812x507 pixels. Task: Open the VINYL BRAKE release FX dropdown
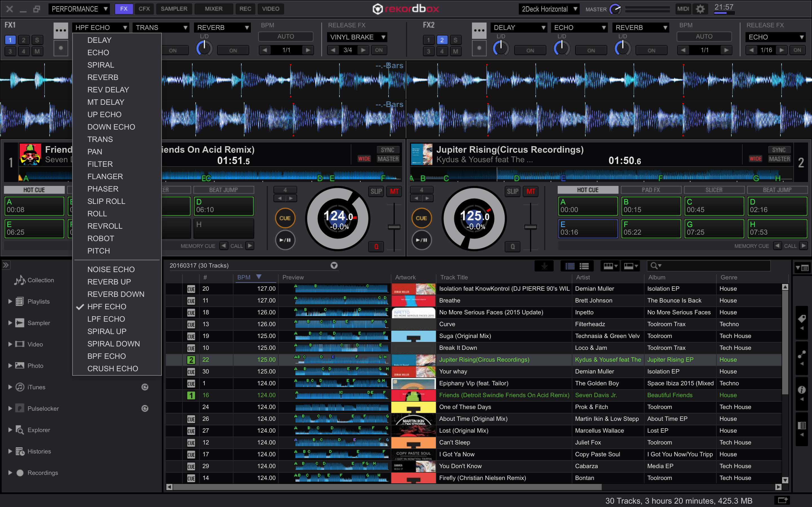[357, 37]
